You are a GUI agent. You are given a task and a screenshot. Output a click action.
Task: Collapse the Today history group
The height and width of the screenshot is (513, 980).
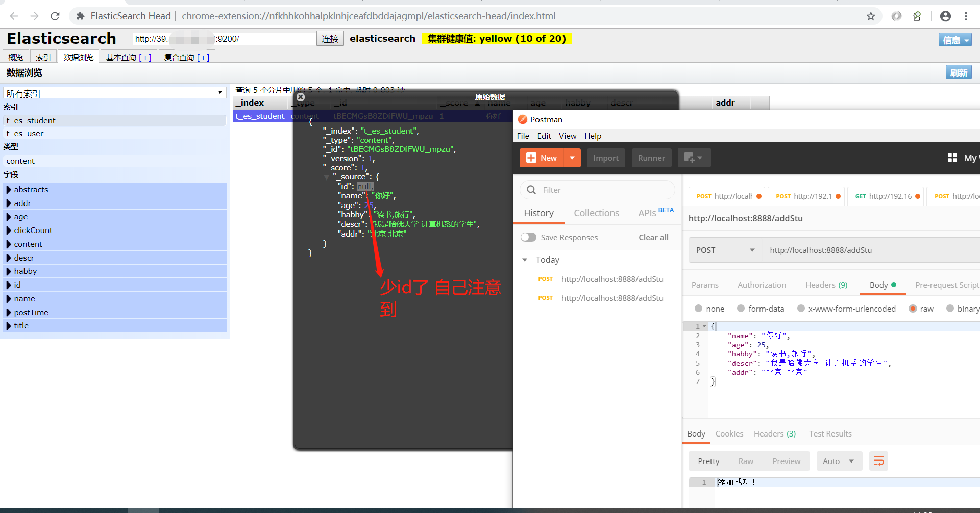[x=525, y=260]
